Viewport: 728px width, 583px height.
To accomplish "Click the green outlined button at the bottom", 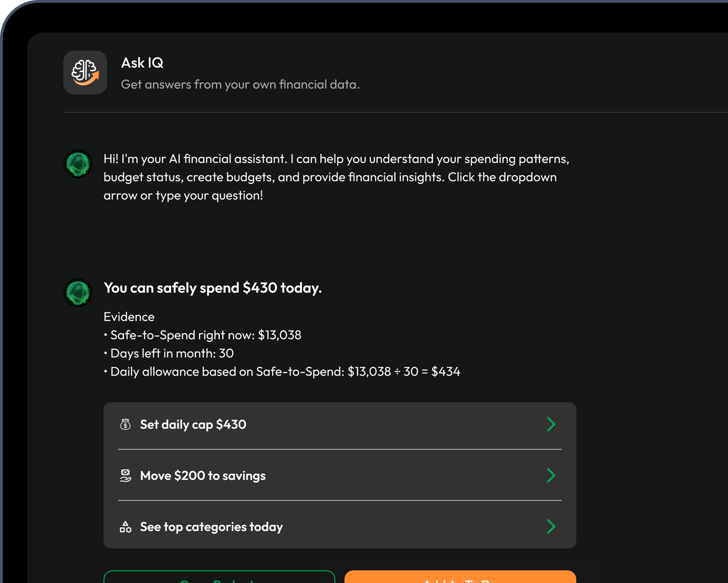I will (219, 577).
